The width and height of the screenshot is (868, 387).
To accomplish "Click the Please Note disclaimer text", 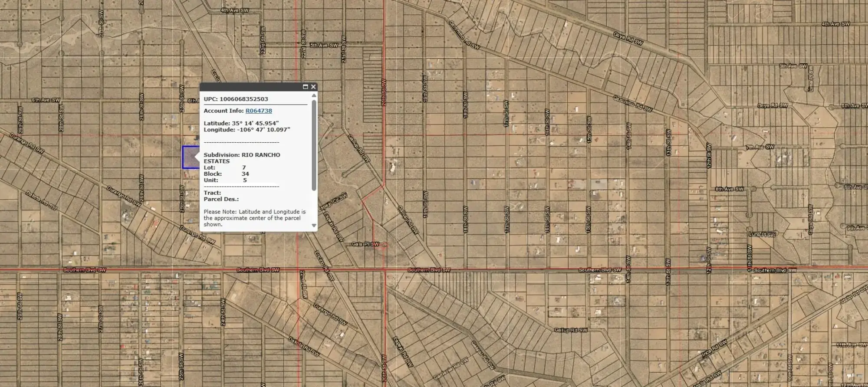I will pos(254,218).
